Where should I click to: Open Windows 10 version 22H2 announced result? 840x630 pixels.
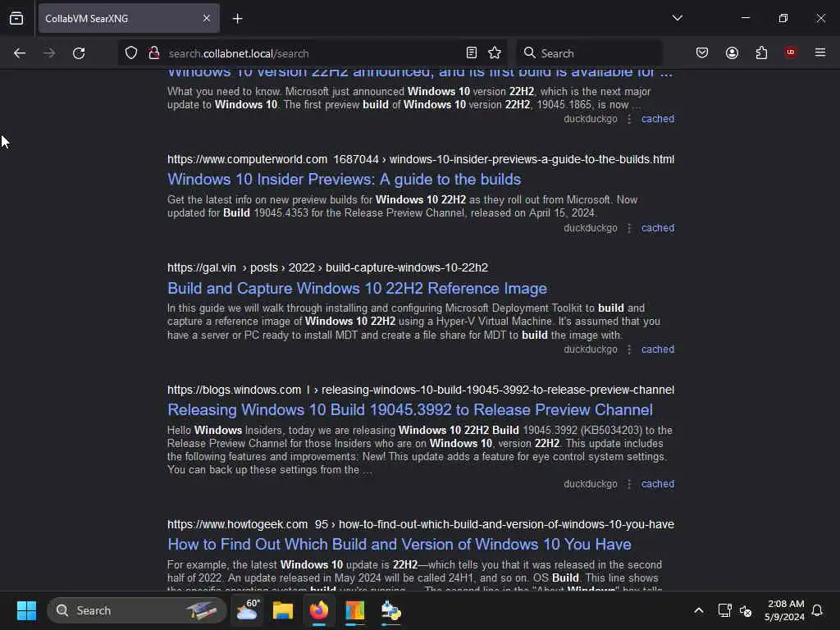pos(420,72)
